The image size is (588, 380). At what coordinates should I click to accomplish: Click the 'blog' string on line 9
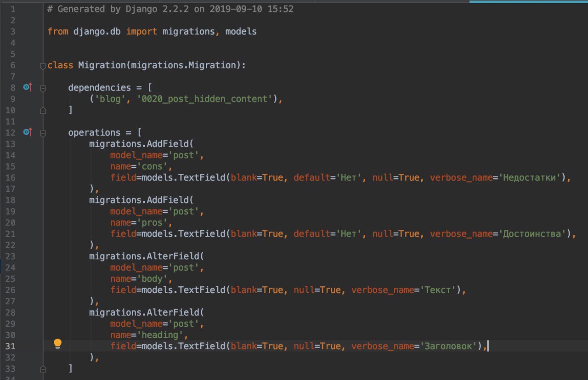[110, 99]
